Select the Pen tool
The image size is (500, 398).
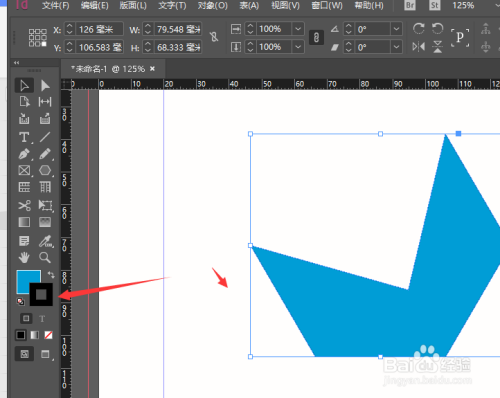pos(24,154)
